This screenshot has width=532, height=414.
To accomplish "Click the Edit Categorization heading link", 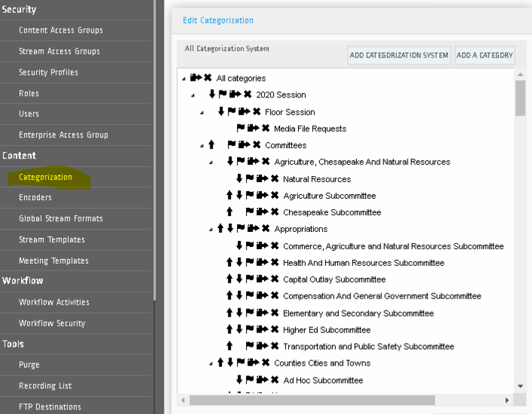I will click(218, 20).
